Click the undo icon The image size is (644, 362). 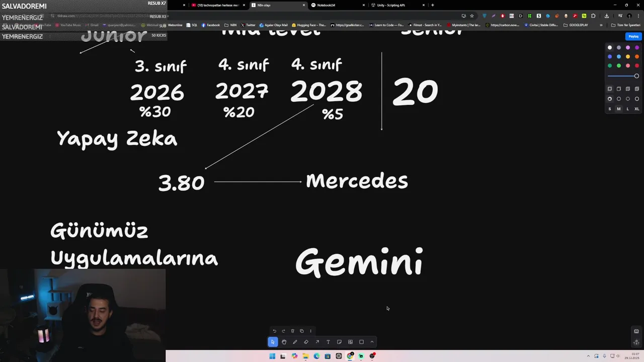(x=274, y=331)
